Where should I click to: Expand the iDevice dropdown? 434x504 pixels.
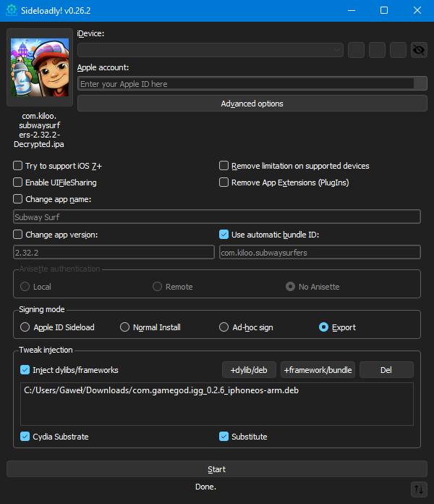210,50
